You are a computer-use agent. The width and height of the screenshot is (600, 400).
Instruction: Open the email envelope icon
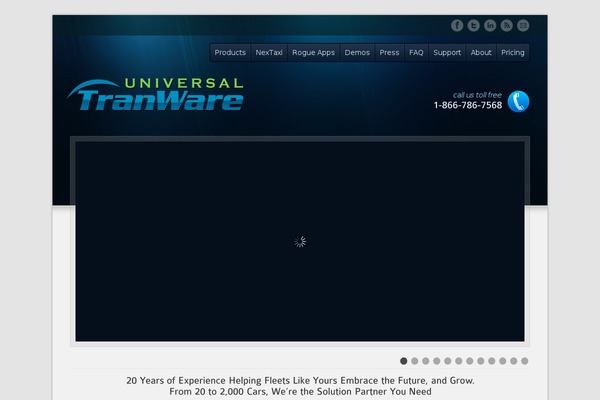tap(523, 26)
